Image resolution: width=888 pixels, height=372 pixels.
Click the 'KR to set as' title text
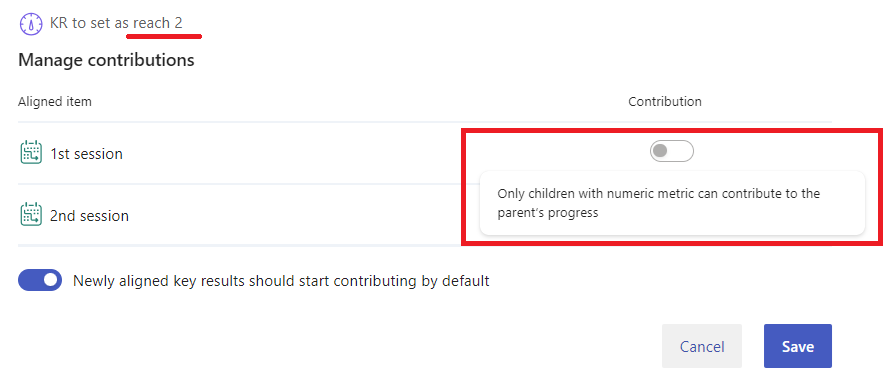pos(89,23)
